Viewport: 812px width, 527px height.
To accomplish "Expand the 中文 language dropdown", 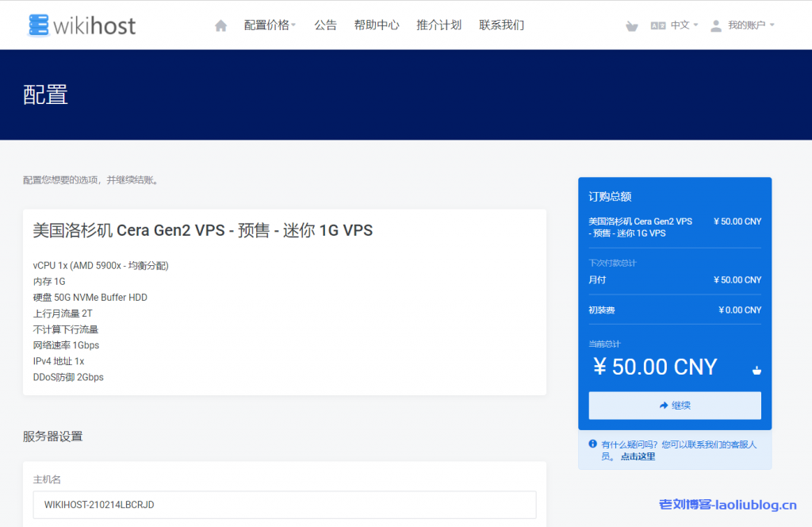I will (x=680, y=25).
